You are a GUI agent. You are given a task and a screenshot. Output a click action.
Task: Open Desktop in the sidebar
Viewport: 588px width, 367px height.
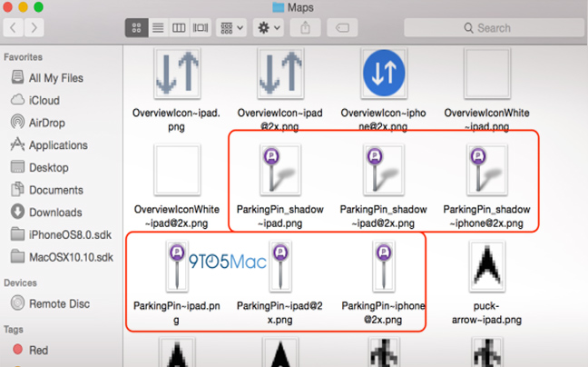click(39, 167)
